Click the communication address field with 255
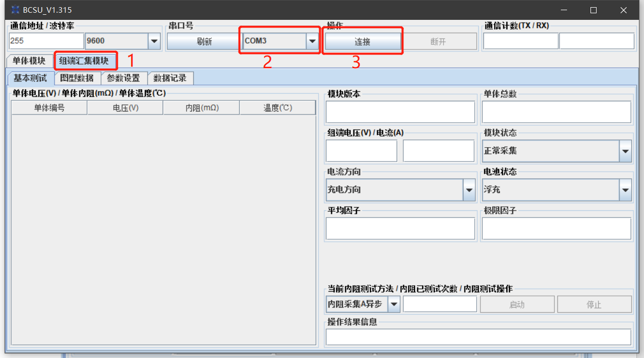644x358 pixels. tap(46, 41)
